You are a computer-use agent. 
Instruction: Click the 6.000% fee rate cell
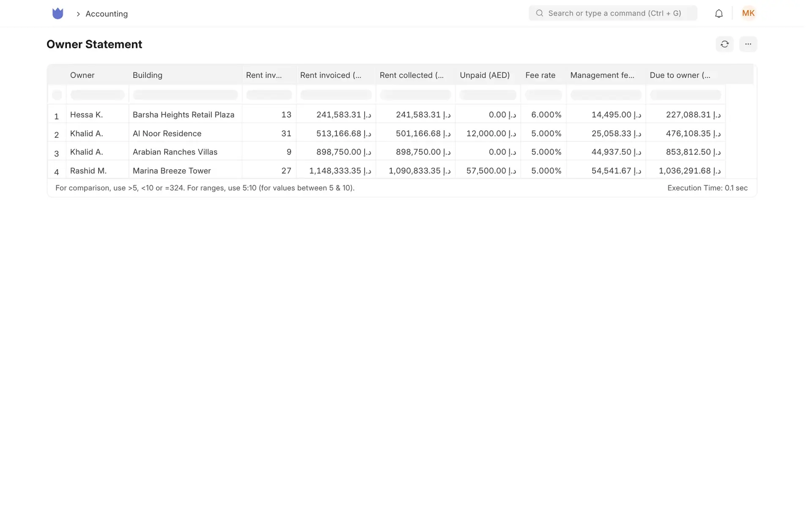(x=543, y=115)
